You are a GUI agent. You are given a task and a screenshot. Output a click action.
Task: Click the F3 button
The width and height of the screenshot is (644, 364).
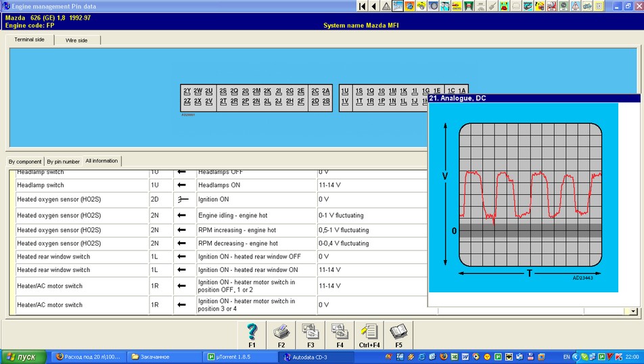[310, 335]
